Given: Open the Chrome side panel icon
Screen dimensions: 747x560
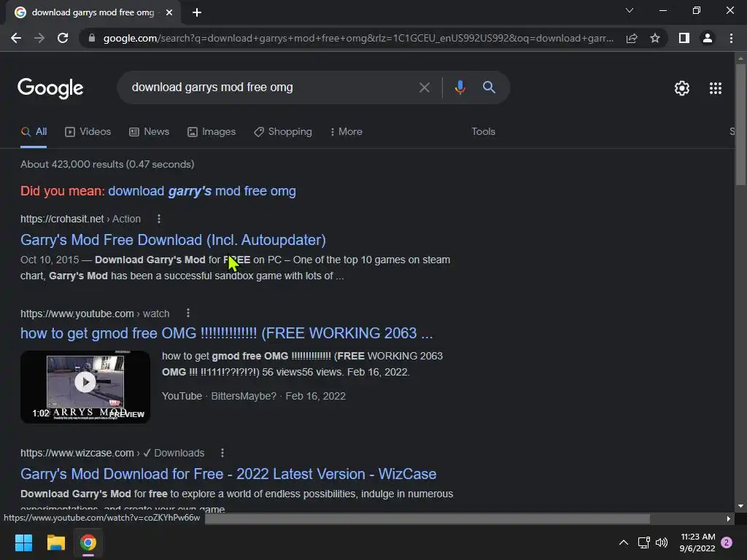Looking at the screenshot, I should [x=684, y=38].
